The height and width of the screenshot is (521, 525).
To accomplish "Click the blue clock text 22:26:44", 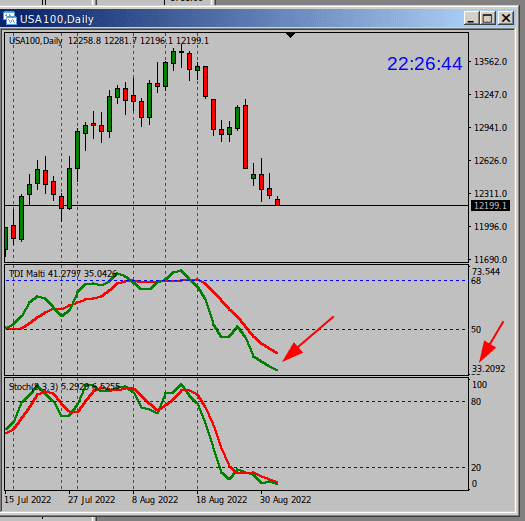I will [x=425, y=64].
